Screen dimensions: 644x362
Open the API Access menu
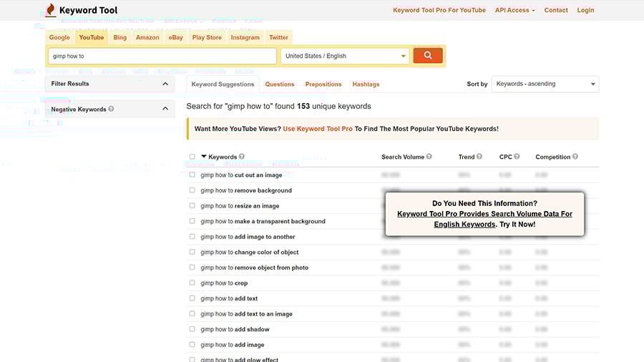pyautogui.click(x=514, y=10)
